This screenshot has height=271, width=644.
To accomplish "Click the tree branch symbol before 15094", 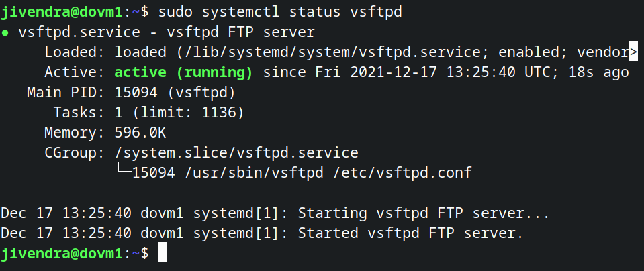I will 124,172.
